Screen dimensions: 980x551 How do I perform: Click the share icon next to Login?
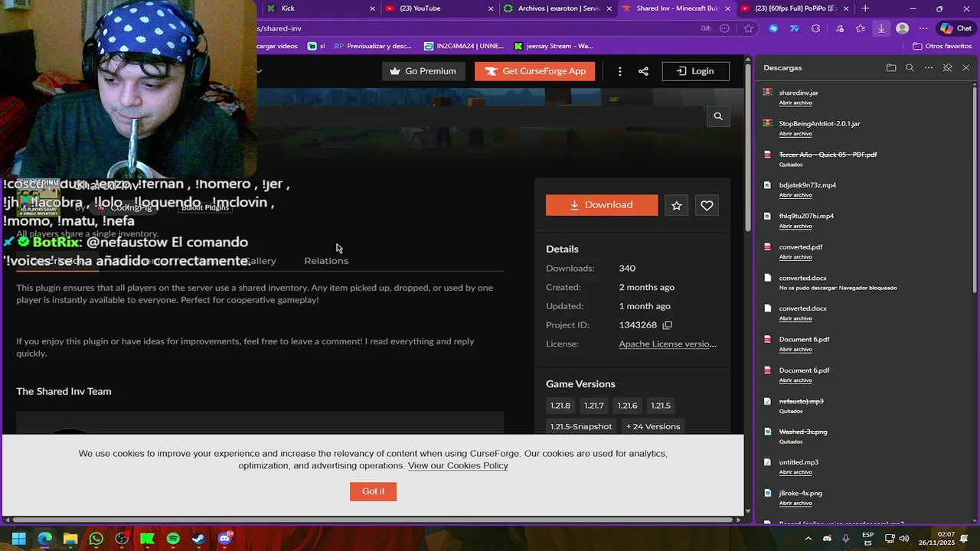643,71
